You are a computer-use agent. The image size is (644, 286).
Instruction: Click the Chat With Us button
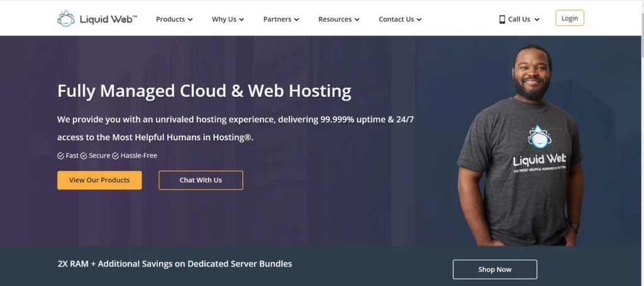[201, 180]
